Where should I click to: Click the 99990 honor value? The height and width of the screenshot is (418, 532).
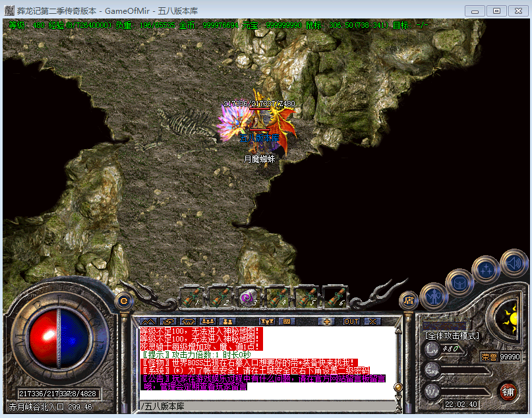tap(510, 357)
